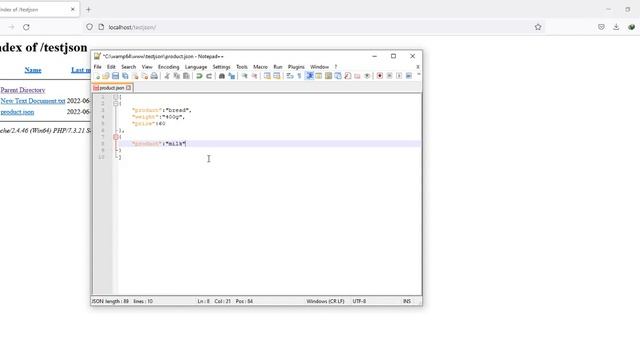Click Run Macro Multiple Times icon
The height and width of the screenshot is (360, 640).
click(409, 76)
